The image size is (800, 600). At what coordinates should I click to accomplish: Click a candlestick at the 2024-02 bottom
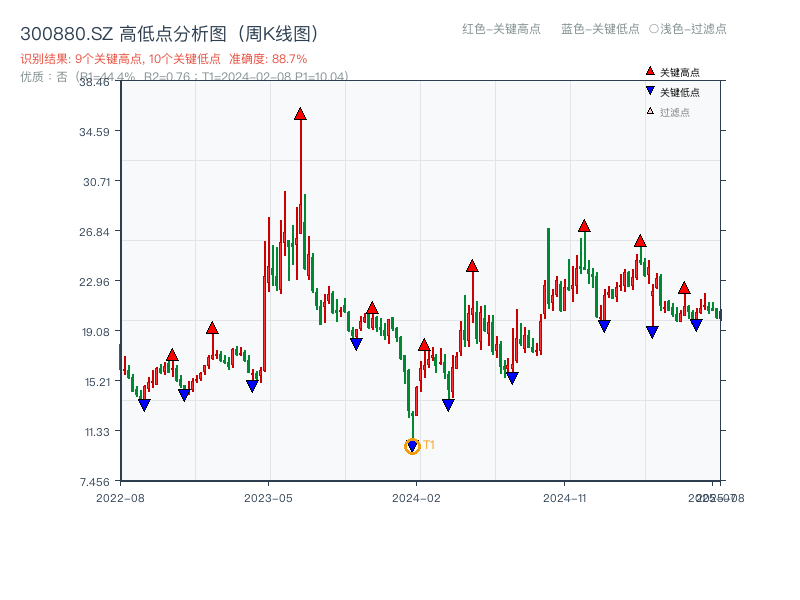pos(414,420)
